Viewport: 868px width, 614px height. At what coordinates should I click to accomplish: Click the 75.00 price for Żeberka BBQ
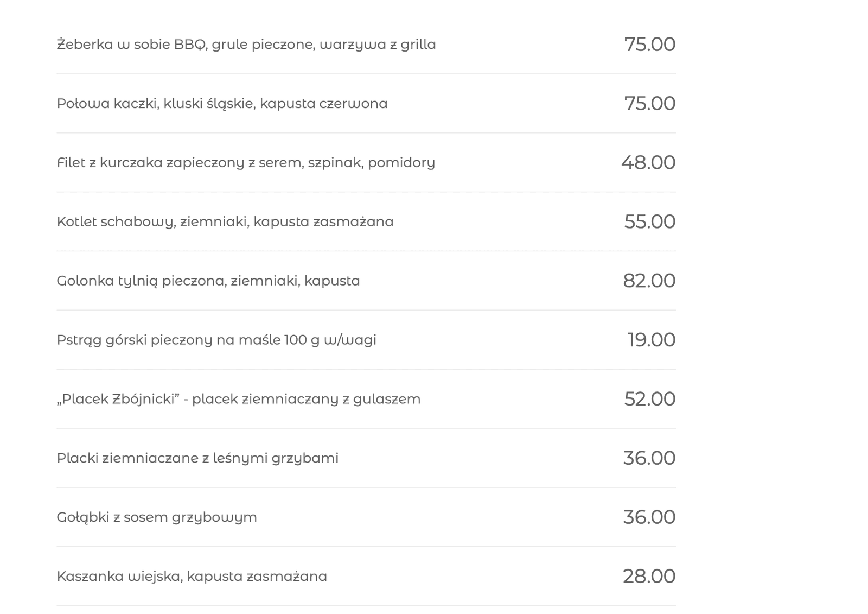[649, 45]
